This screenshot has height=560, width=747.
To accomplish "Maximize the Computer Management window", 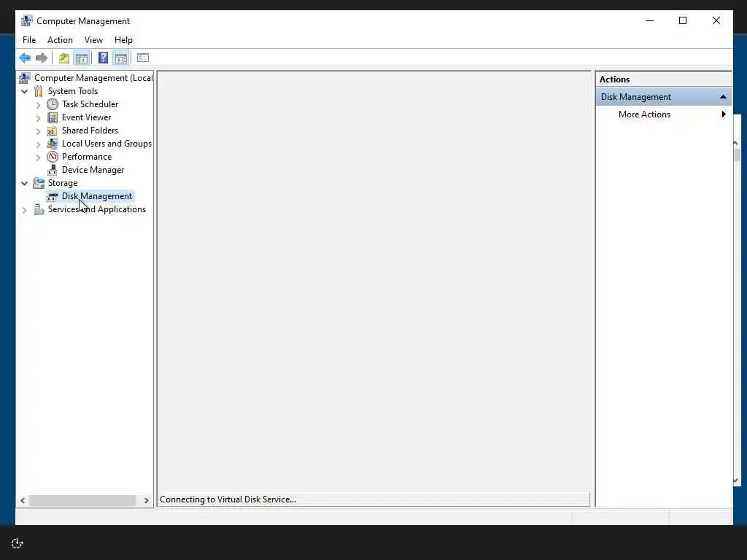I will (683, 20).
